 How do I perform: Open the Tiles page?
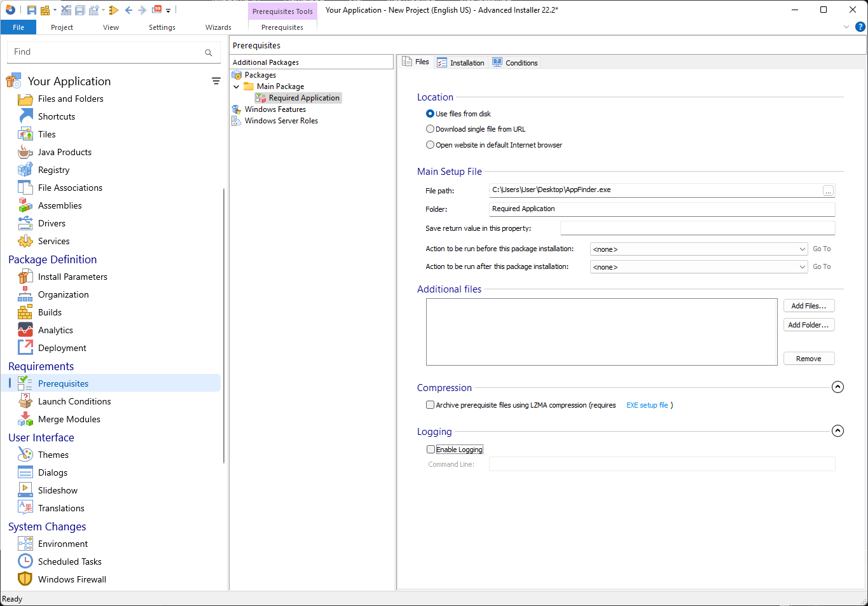46,134
